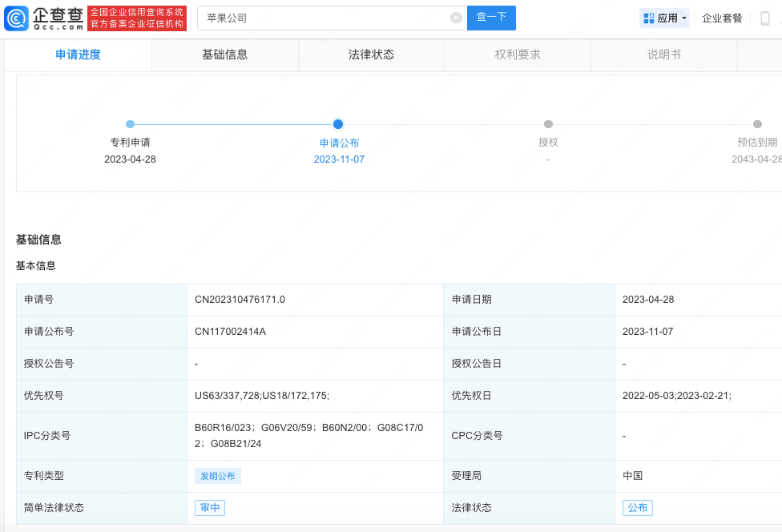Open the 应用 dropdown arrow
This screenshot has width=782, height=532.
[x=684, y=18]
